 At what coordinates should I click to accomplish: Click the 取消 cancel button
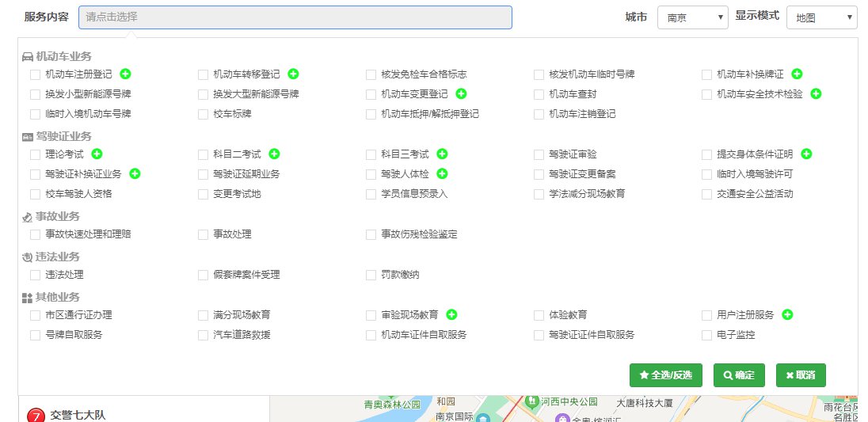pyautogui.click(x=801, y=375)
